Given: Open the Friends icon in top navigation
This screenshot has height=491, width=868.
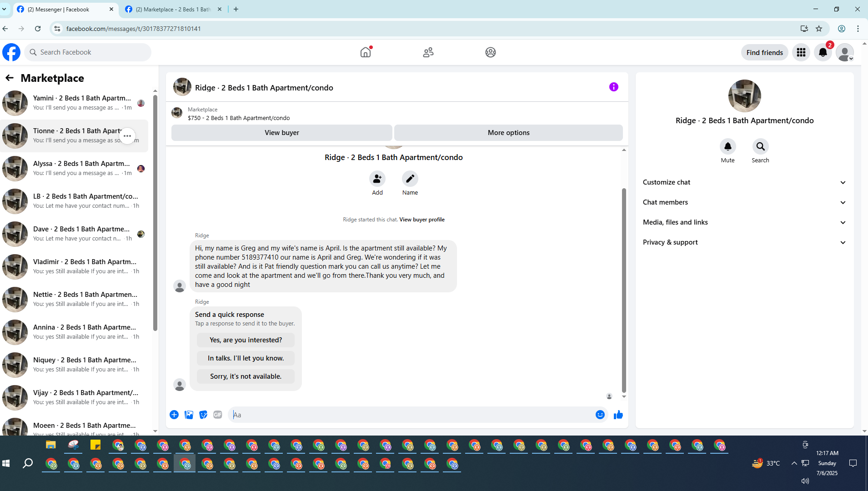Looking at the screenshot, I should [428, 52].
